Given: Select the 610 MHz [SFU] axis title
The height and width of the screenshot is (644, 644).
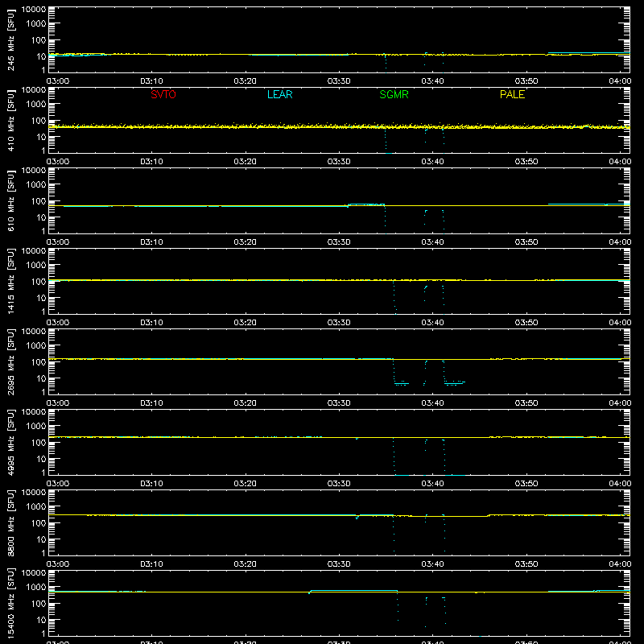Looking at the screenshot, I should click(11, 201).
